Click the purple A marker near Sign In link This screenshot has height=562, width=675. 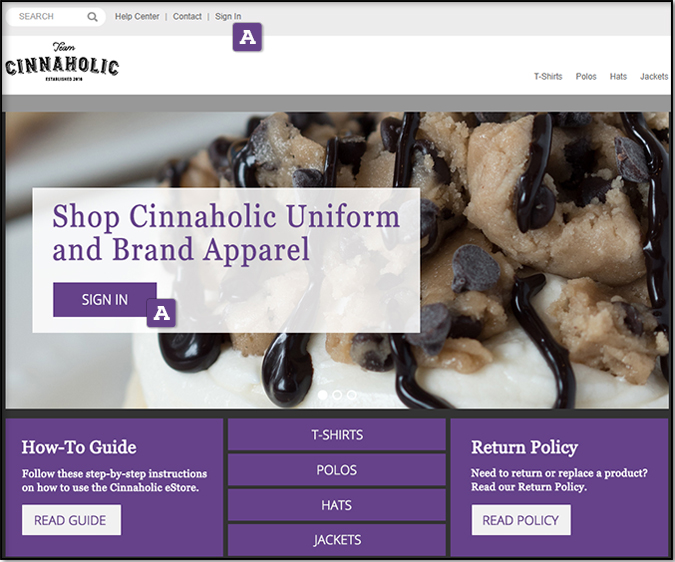coord(247,37)
